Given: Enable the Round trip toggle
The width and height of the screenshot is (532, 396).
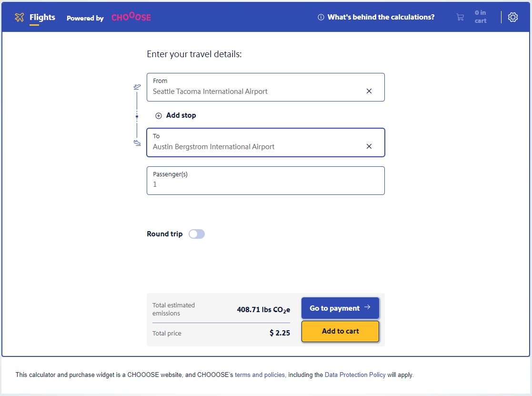Looking at the screenshot, I should tap(197, 234).
